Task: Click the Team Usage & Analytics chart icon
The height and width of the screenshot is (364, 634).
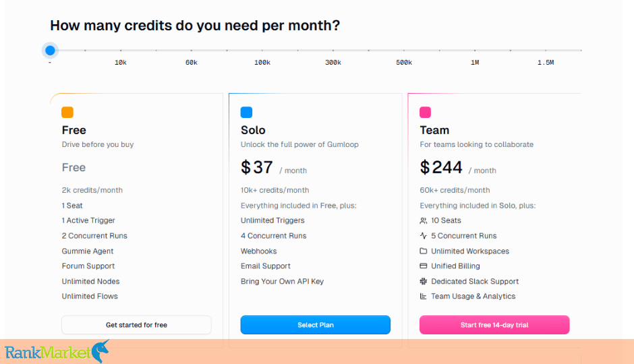Action: point(424,296)
